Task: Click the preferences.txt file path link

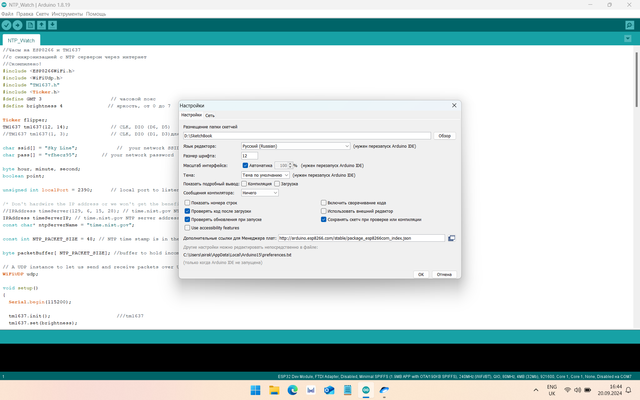Action: tap(237, 255)
